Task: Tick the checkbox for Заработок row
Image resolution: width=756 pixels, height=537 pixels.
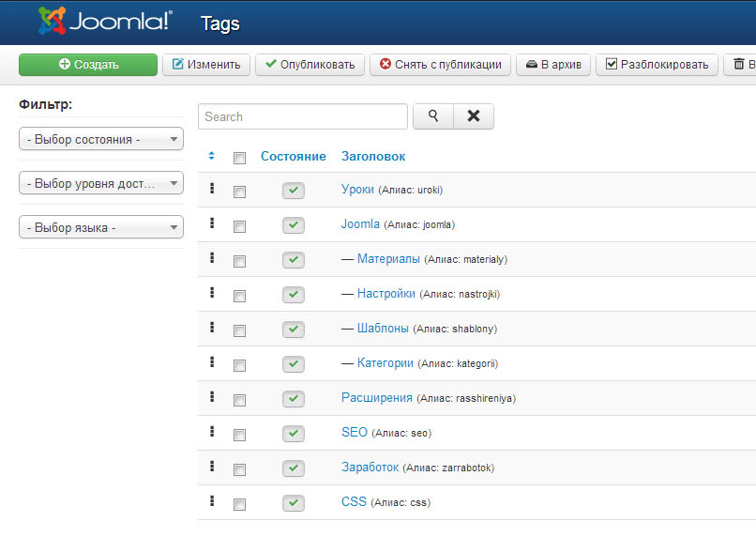Action: pos(239,469)
